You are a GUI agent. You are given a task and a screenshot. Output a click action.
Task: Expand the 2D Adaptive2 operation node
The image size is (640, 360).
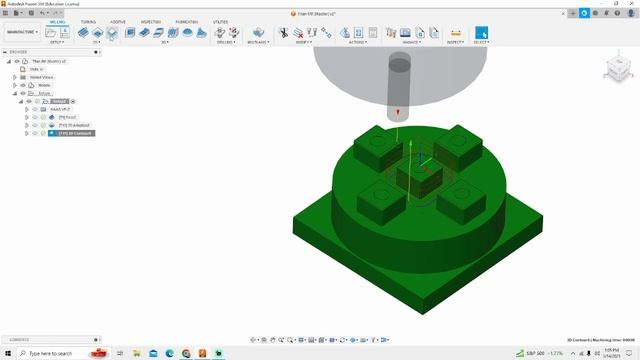click(x=27, y=125)
